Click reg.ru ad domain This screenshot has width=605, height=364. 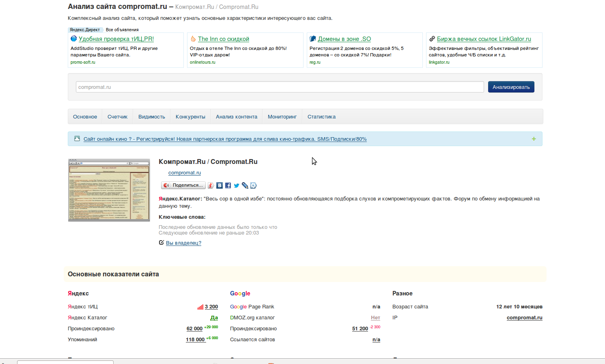coord(315,62)
